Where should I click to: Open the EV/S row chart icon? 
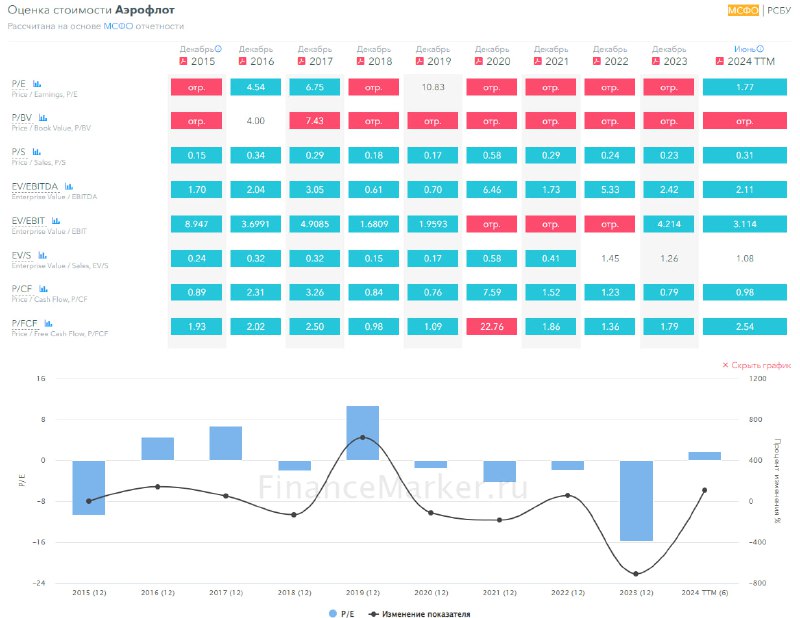tap(42, 255)
